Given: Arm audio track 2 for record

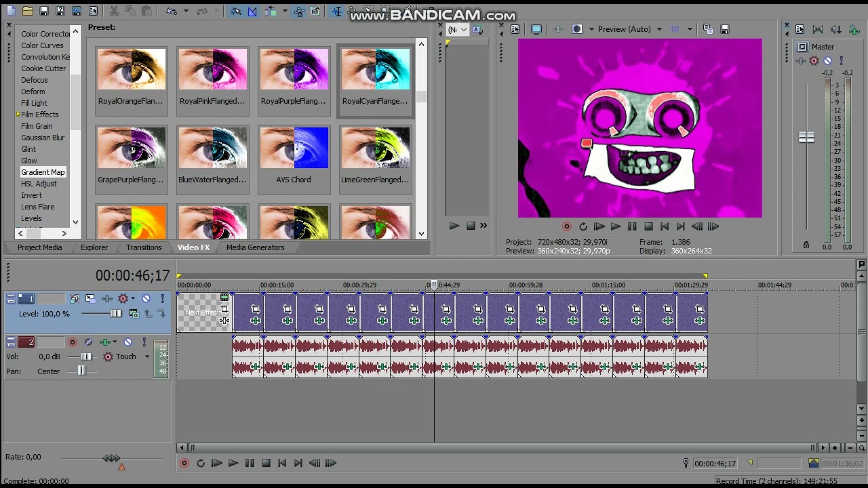Looking at the screenshot, I should 73,342.
